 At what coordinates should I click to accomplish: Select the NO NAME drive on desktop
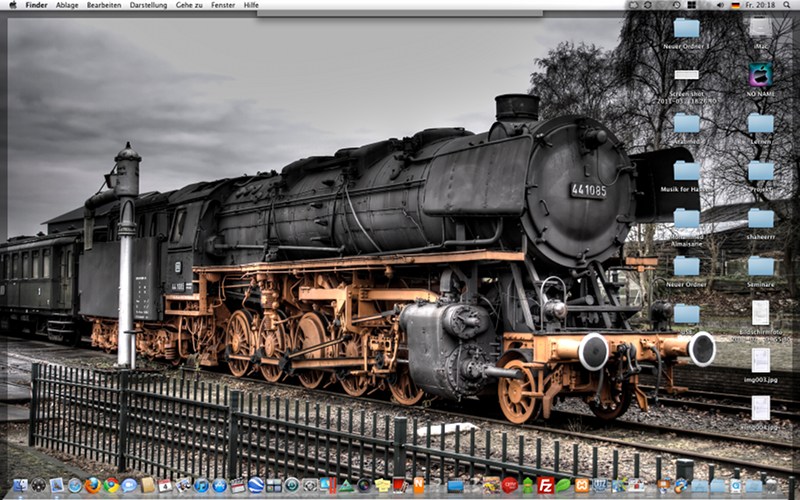[x=760, y=76]
